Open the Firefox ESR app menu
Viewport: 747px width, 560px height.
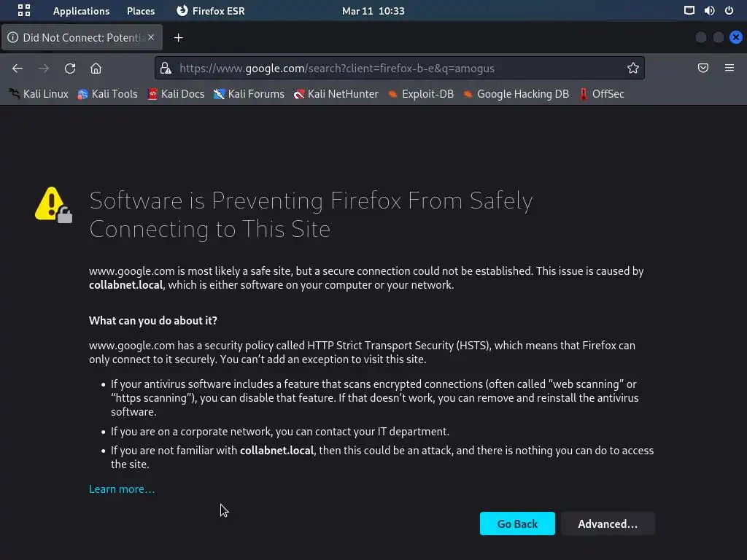coord(210,11)
